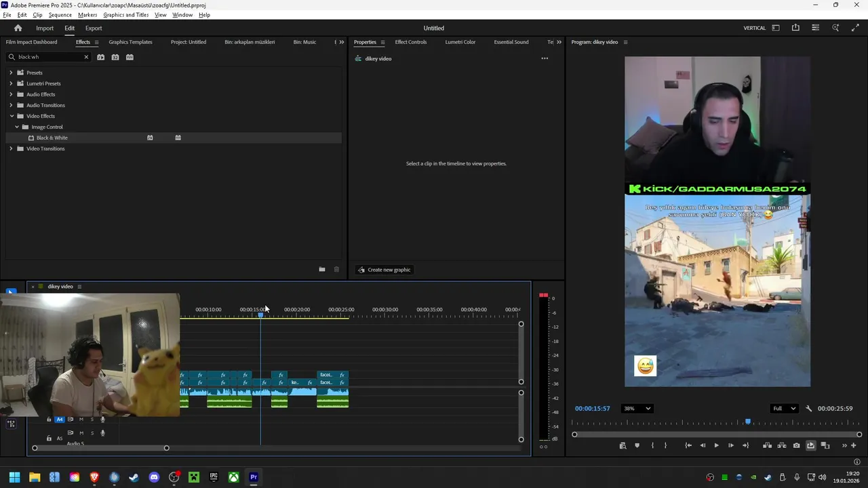Click the Extract button icon
868x488 pixels.
click(782, 445)
